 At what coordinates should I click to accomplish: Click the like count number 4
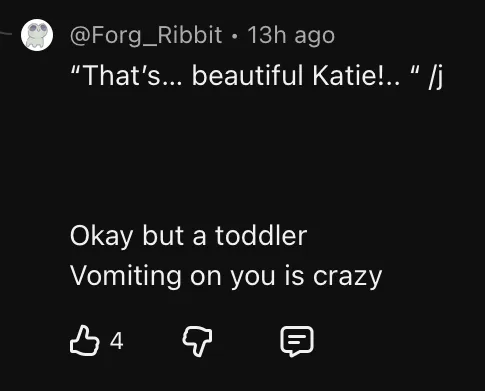click(x=117, y=341)
